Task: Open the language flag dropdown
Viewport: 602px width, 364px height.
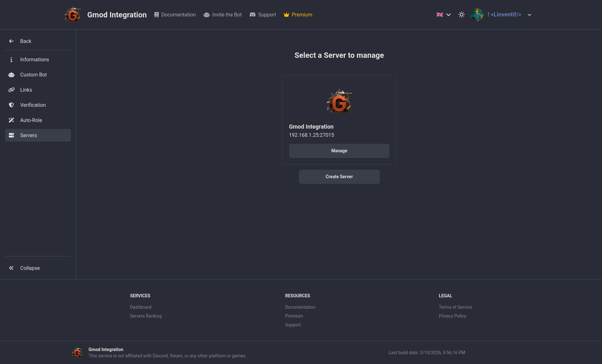Action: (x=444, y=15)
